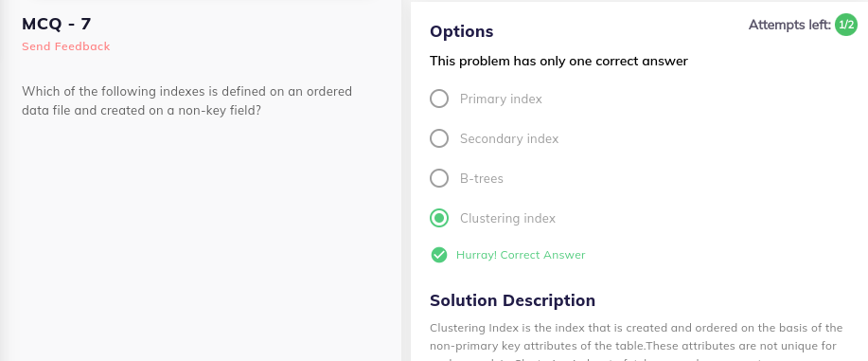
Task: Click the Clustering index option text
Action: [x=507, y=219]
